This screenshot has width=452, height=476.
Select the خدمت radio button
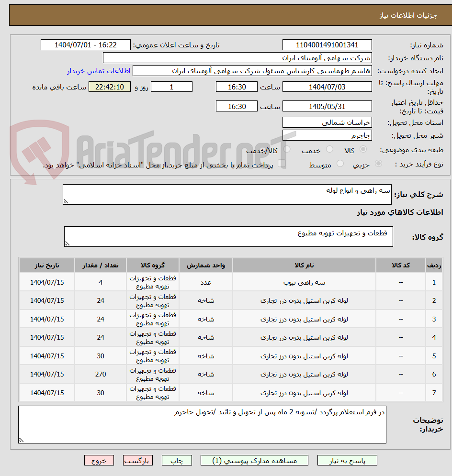click(329, 149)
